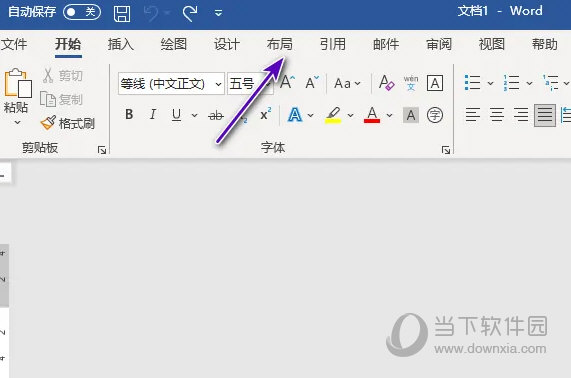Toggle Strikethrough ab formatting

(216, 115)
